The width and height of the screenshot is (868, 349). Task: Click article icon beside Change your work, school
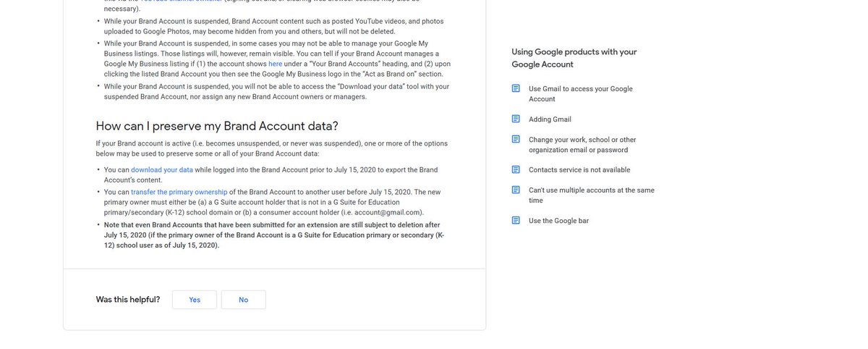[x=516, y=139]
